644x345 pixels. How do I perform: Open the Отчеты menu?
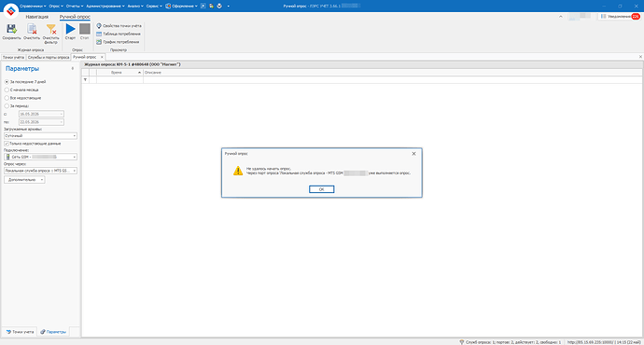coord(75,7)
